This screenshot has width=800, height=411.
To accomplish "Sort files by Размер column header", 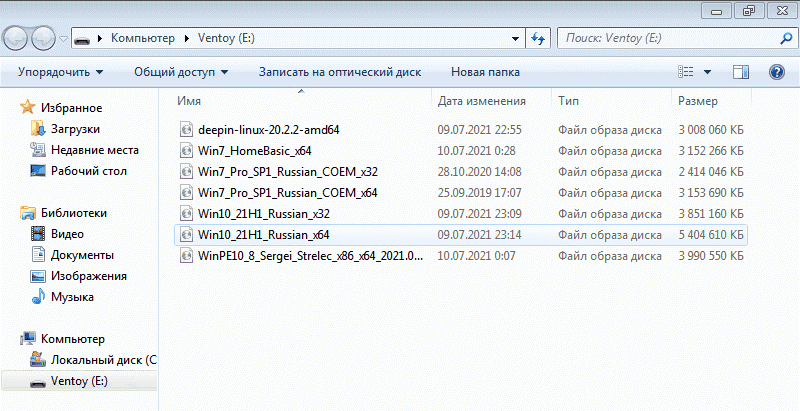I will tap(697, 101).
